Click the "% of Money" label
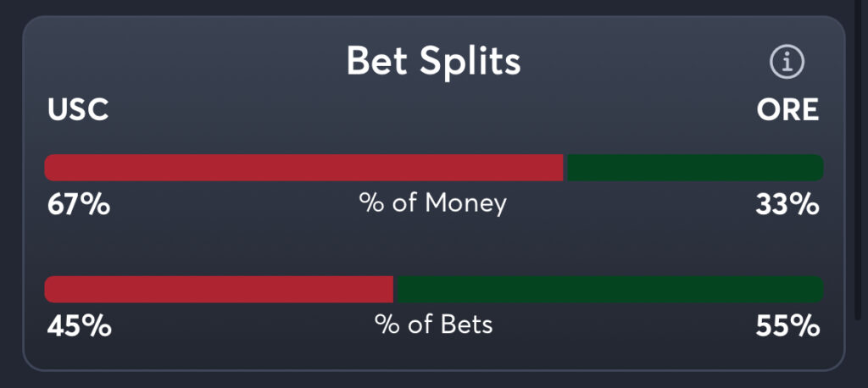The image size is (868, 388). coord(433,203)
